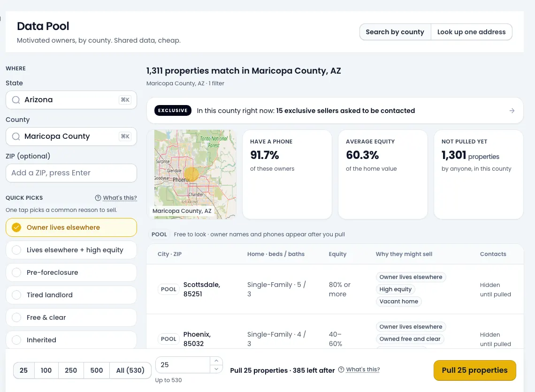Click the 15 exclusive sellers banner text
This screenshot has height=392, width=535.
click(x=345, y=111)
